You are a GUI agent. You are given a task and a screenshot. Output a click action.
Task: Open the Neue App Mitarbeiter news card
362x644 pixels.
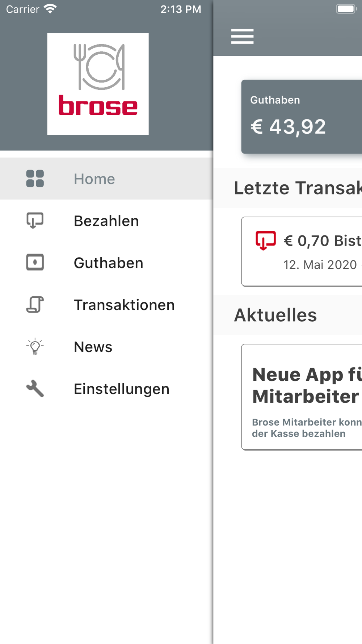[x=302, y=397]
